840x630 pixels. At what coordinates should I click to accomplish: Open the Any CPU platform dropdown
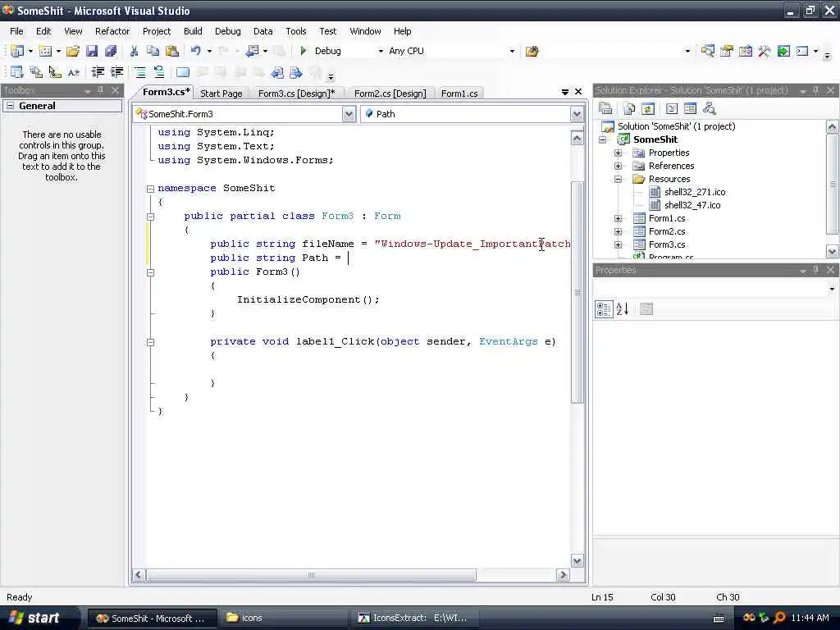click(512, 51)
